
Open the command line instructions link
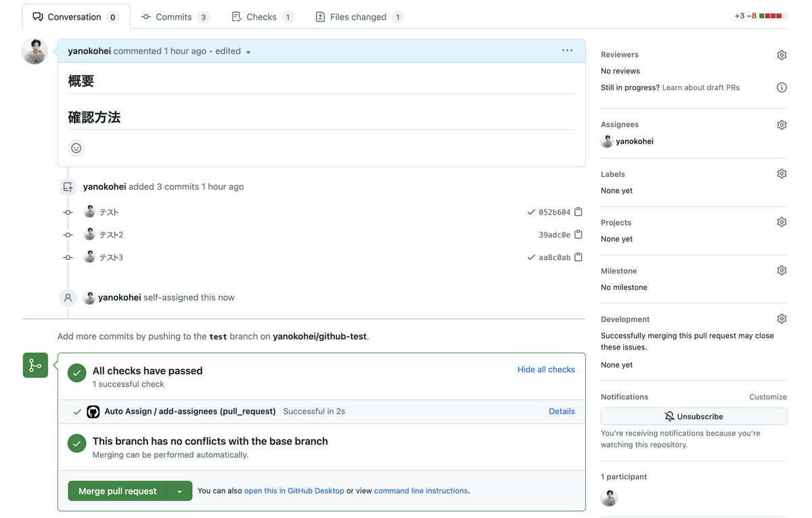[x=420, y=490]
